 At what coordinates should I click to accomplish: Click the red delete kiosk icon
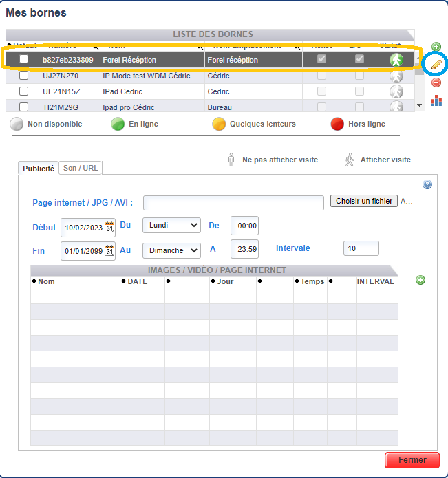436,83
